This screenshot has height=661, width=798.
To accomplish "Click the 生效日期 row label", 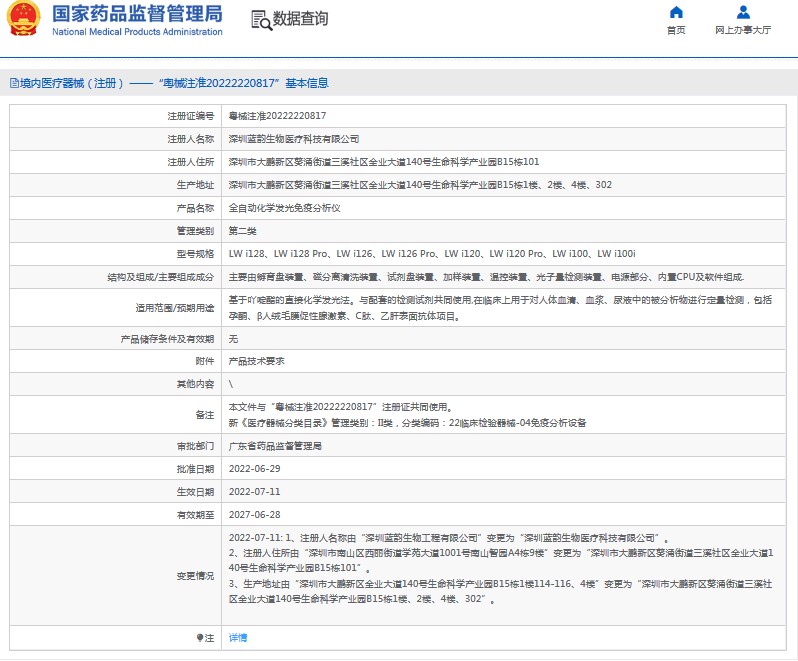I will coord(195,492).
